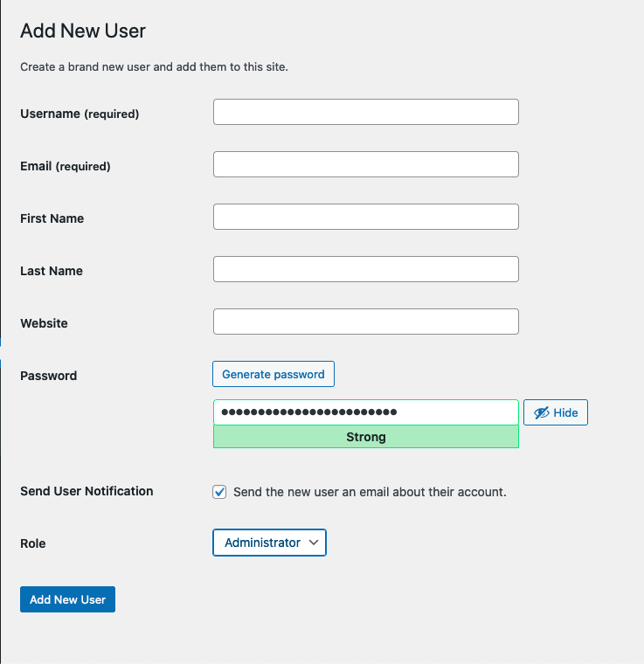
Task: Click the Send the new user an email label
Action: (370, 492)
